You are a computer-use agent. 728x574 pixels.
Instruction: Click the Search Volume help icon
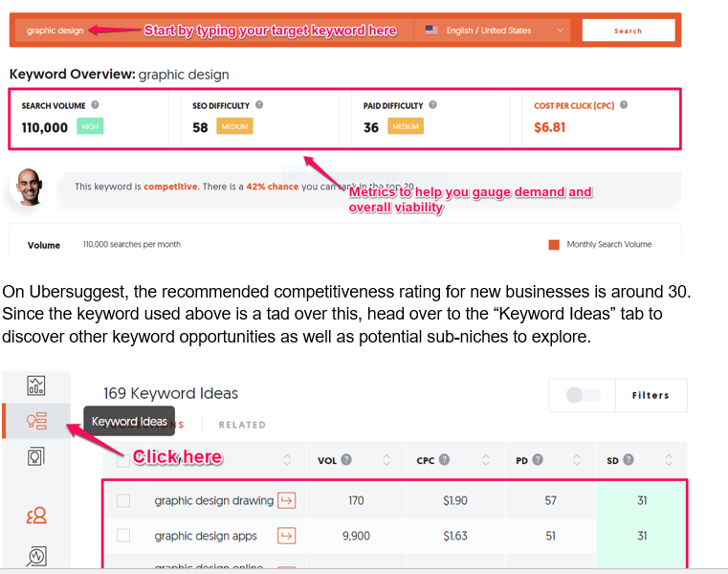[95, 105]
